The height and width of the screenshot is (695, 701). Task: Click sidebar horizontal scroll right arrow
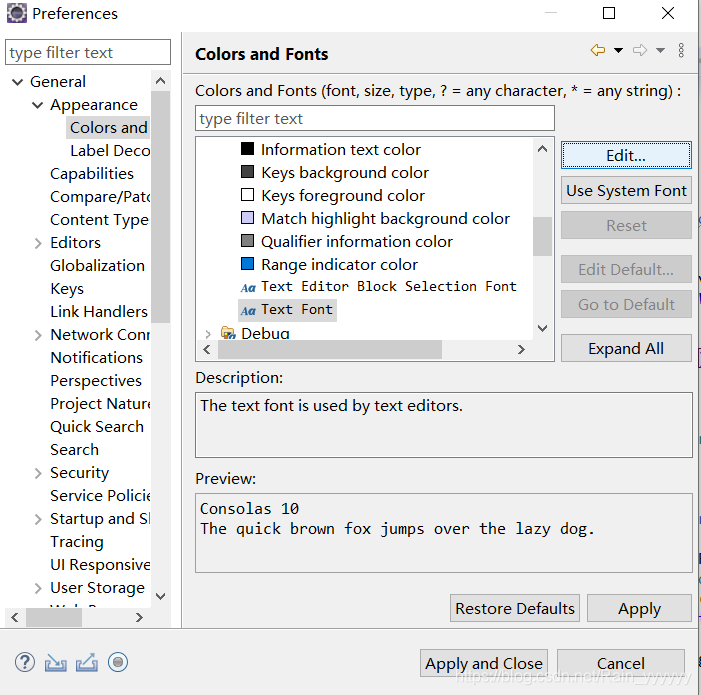tap(139, 618)
